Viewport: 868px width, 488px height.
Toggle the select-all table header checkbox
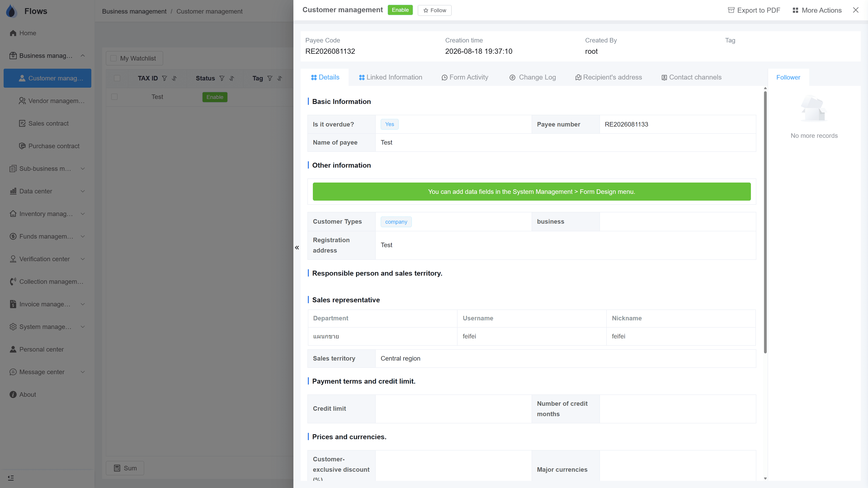117,78
